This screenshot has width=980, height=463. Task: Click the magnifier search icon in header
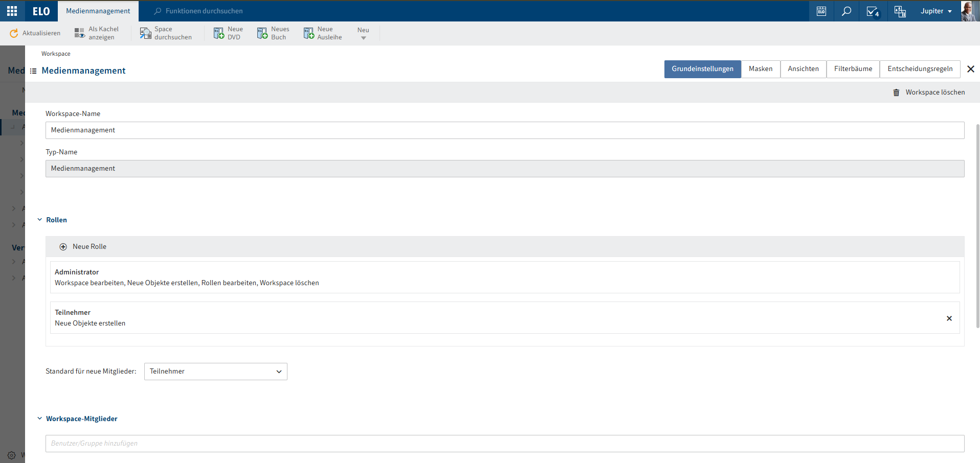[847, 11]
